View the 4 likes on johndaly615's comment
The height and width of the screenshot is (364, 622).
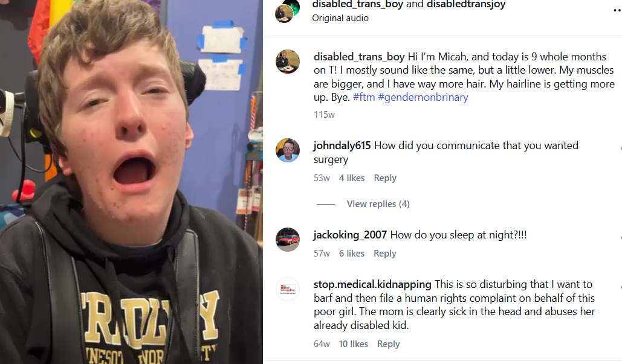coord(351,178)
